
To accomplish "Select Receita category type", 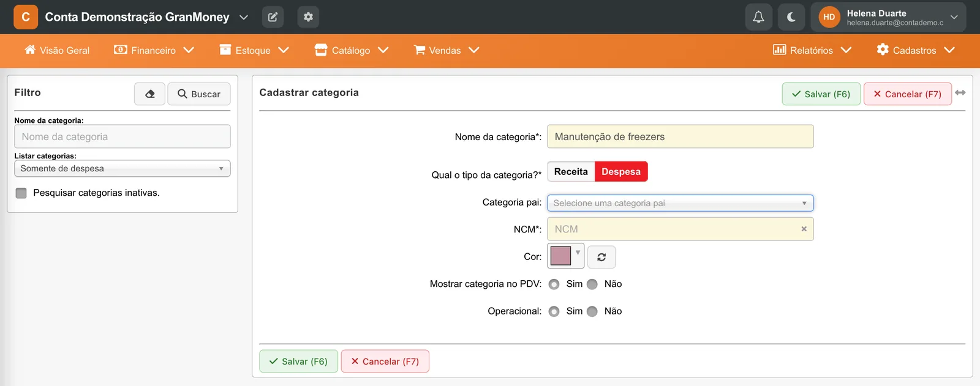I will (x=571, y=171).
